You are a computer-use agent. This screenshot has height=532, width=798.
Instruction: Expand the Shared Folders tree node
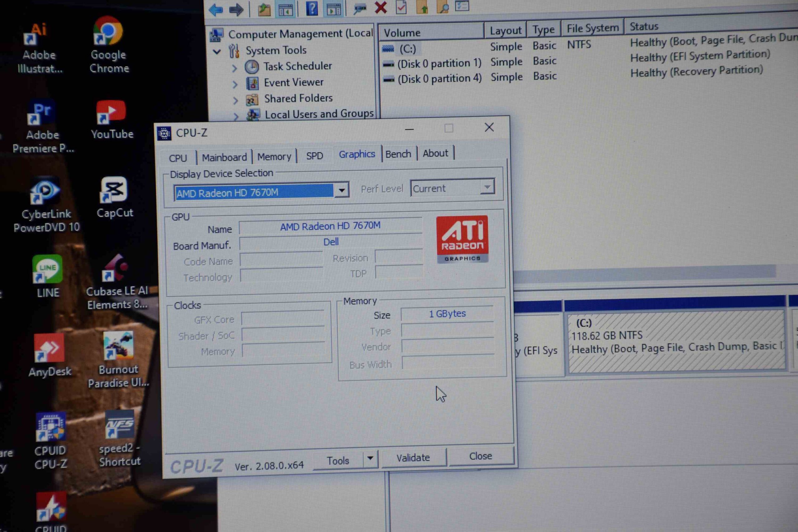235,100
